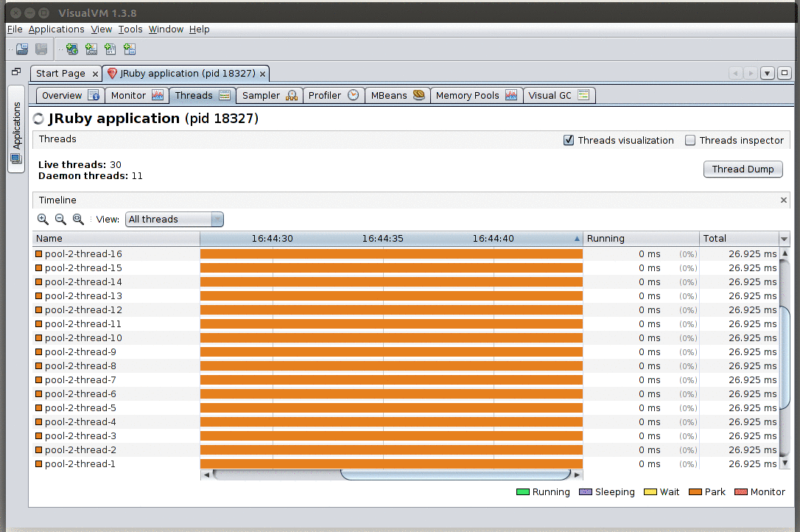Uncheck Threads visualization checkbox
800x532 pixels.
569,141
